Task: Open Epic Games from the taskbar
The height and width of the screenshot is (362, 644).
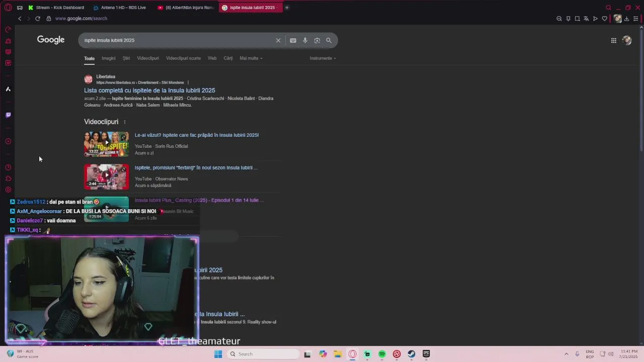Action: coord(426,354)
